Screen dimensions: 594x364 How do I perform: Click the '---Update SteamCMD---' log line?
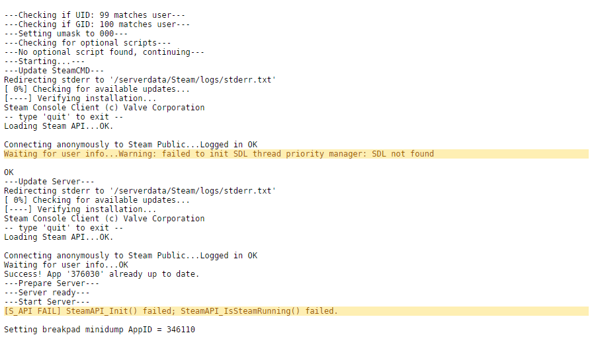[54, 71]
